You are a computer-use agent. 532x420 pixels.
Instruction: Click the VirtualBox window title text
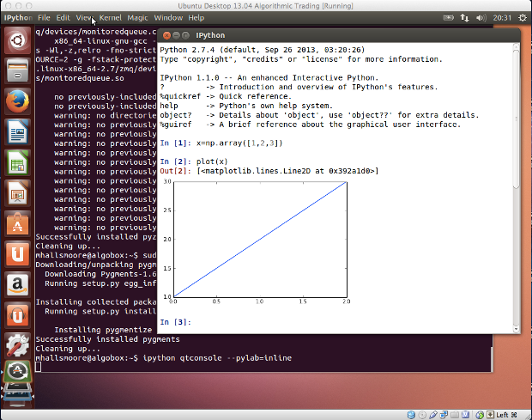[x=265, y=6]
